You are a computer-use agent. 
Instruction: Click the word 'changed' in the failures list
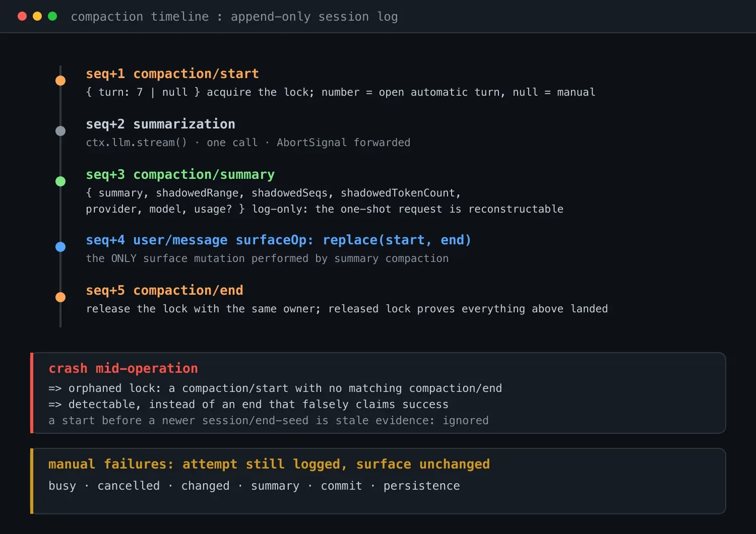[x=205, y=486]
